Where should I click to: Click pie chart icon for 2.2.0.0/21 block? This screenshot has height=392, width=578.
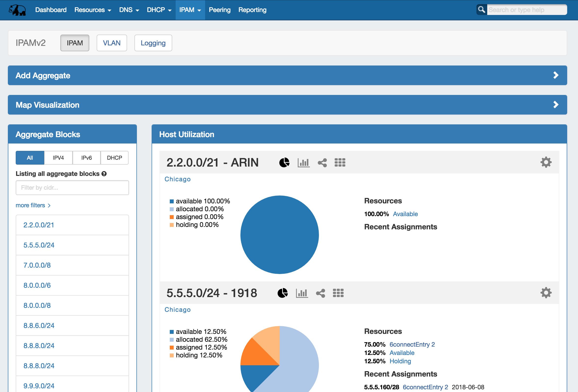pos(284,162)
